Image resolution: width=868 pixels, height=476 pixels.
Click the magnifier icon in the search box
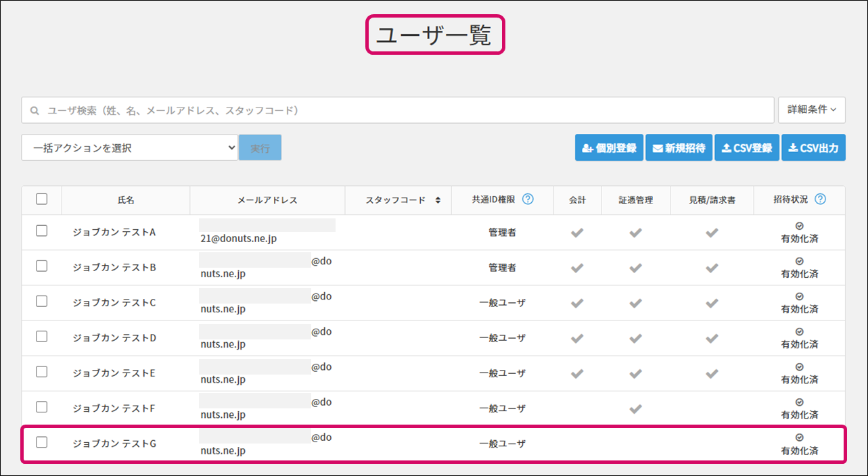pos(35,110)
